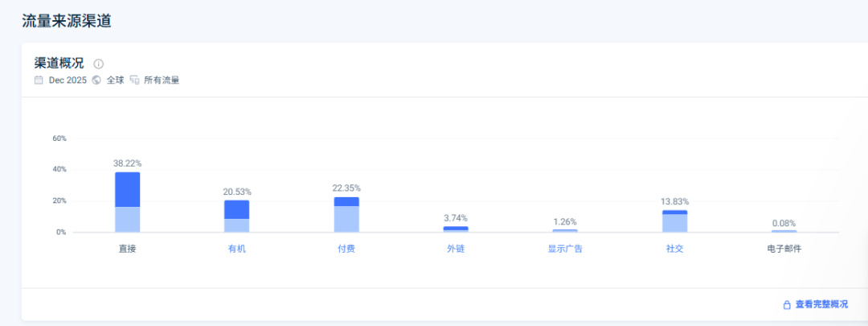The width and height of the screenshot is (868, 326).
Task: Click the 电子邮件 axis label
Action: (x=784, y=249)
